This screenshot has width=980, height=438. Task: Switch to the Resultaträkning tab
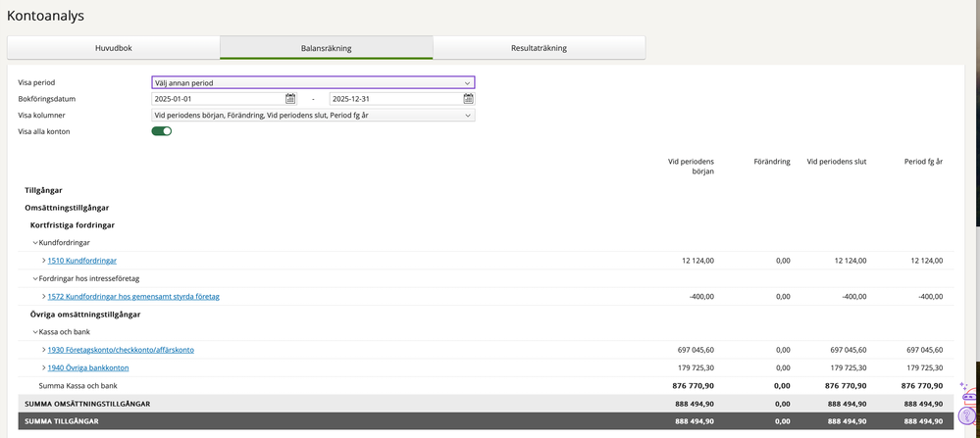pyautogui.click(x=539, y=48)
